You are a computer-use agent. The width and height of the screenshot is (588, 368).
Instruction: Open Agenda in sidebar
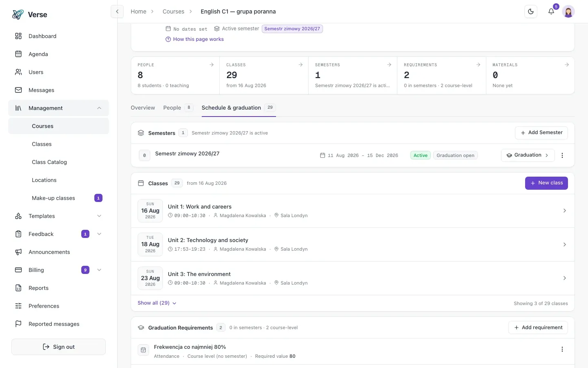tap(58, 54)
